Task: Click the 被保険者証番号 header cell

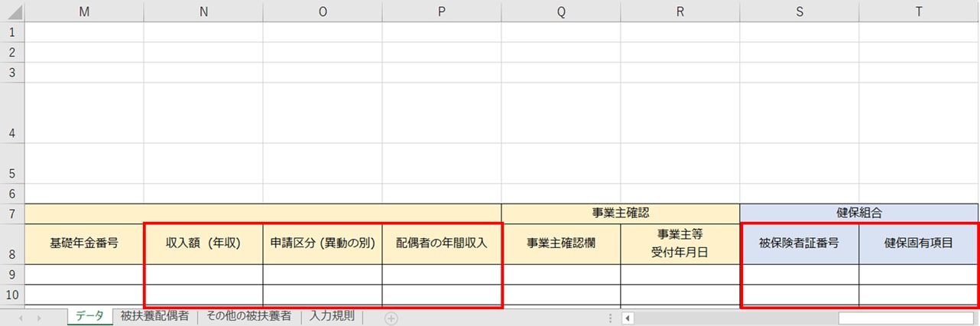Action: [x=800, y=244]
